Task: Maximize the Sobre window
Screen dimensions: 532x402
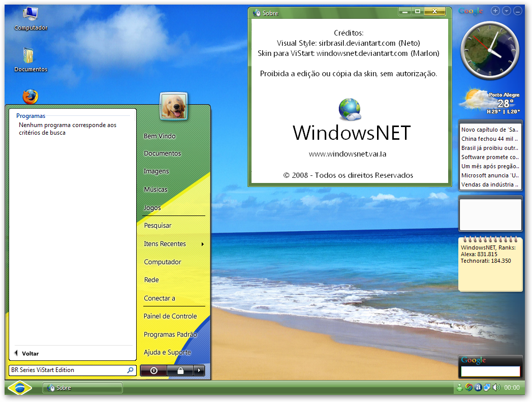Action: (x=417, y=12)
